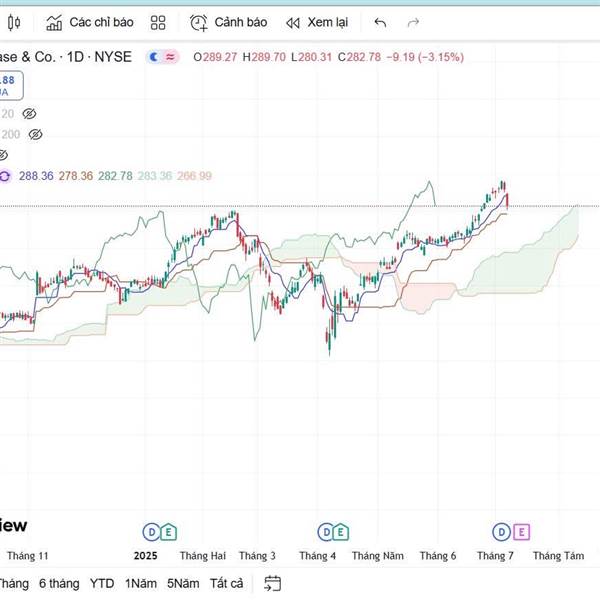The image size is (600, 600).
Task: Click the Tháng 11 time axis label
Action: pyautogui.click(x=28, y=556)
